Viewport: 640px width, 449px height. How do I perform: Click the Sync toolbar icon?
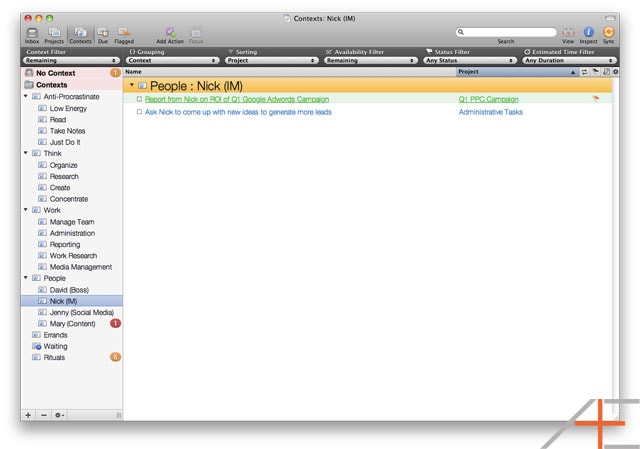pos(608,36)
